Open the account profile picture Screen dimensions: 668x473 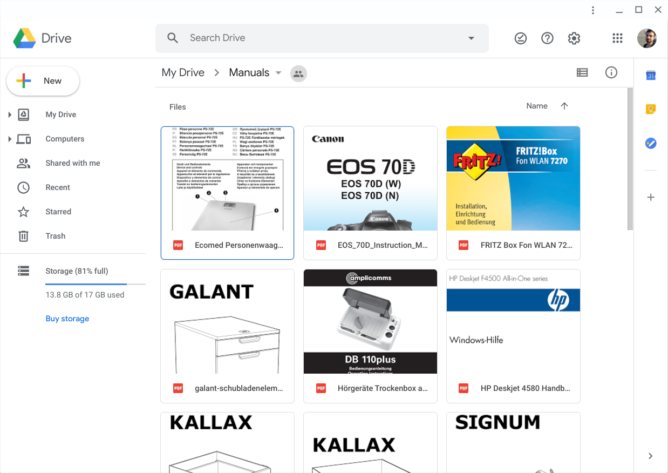[x=647, y=38]
